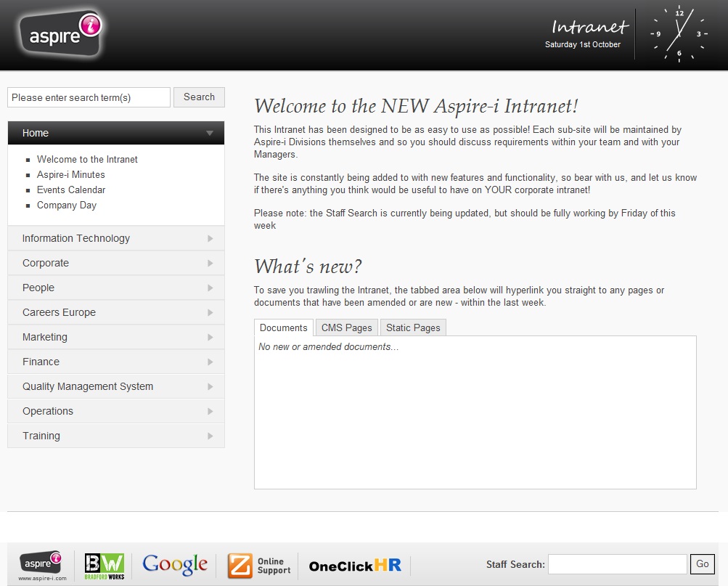Viewport: 728px width, 586px height.
Task: Expand the Finance section arrow
Action: (210, 362)
